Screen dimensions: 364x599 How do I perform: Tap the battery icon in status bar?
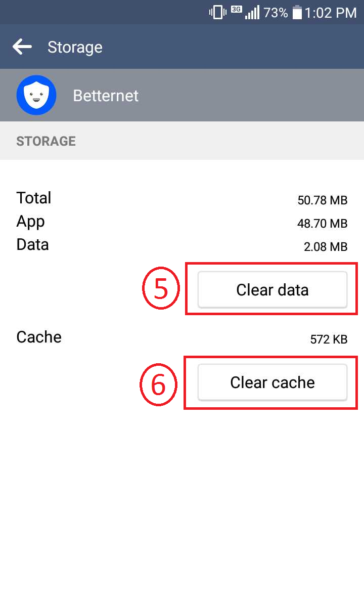297,12
